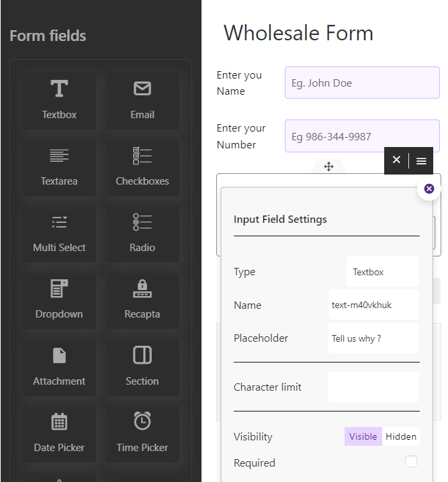Viewport: 448px width, 482px height.
Task: Close the Input Field Settings panel
Action: [429, 189]
